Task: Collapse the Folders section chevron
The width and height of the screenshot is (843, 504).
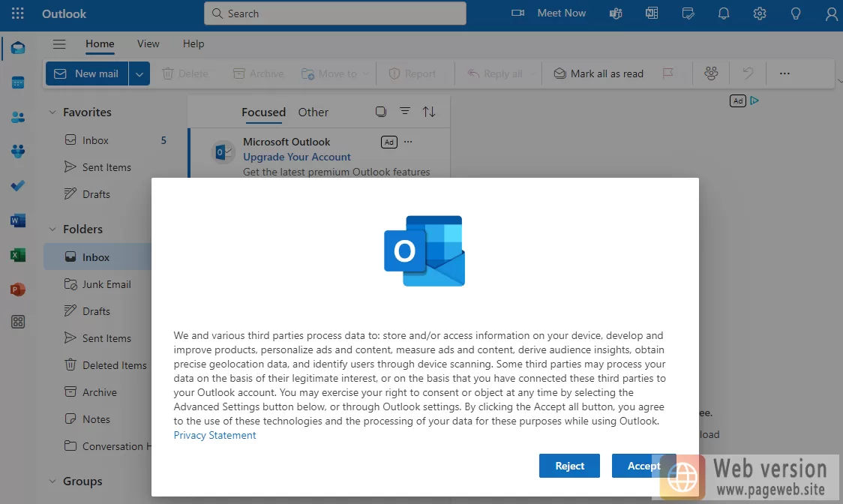Action: tap(52, 229)
